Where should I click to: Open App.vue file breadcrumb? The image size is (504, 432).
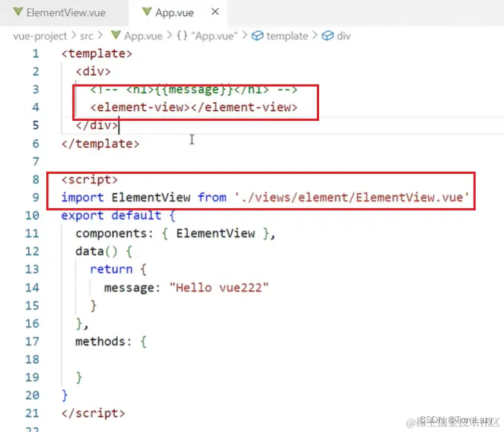[x=143, y=36]
